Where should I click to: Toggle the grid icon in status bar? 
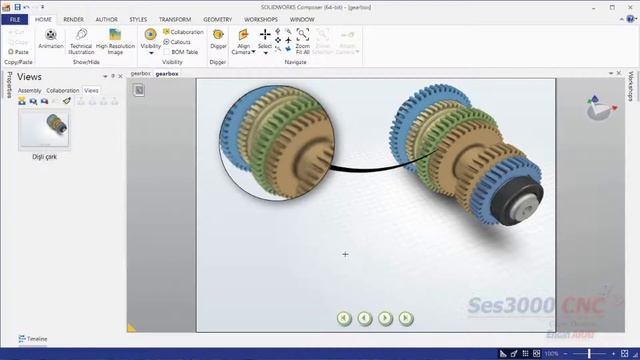[525, 353]
